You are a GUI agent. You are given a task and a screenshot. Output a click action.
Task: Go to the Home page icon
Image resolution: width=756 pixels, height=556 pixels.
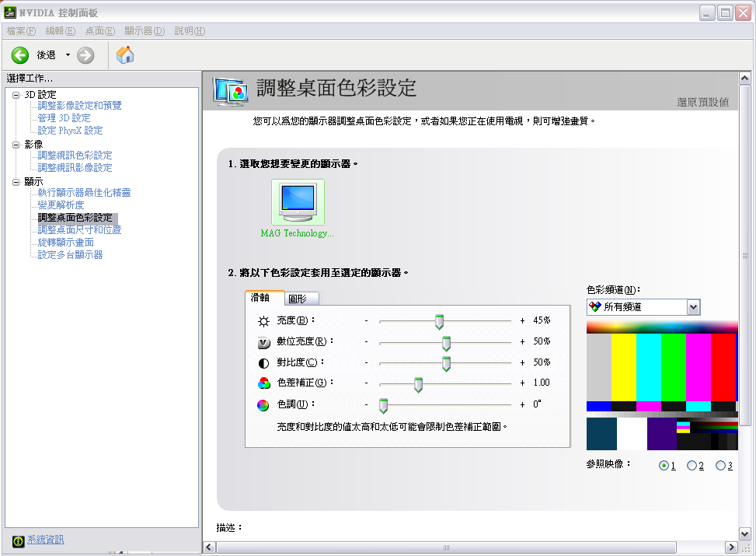coord(125,55)
